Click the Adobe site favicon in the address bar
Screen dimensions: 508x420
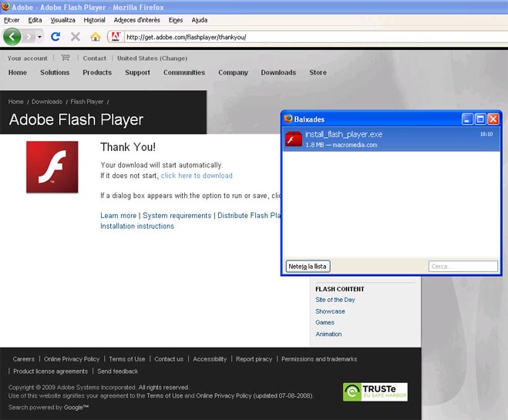(116, 36)
